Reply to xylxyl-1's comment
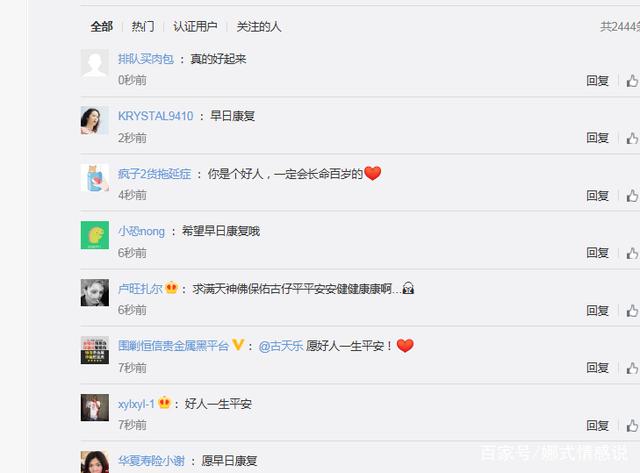This screenshot has height=473, width=640. (x=598, y=426)
